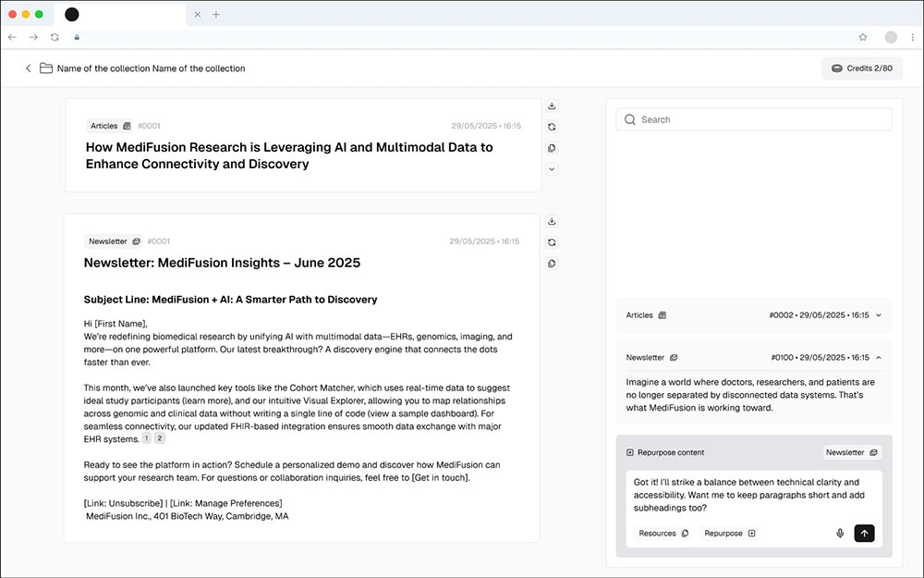Open the browser three-dot menu

click(x=912, y=37)
